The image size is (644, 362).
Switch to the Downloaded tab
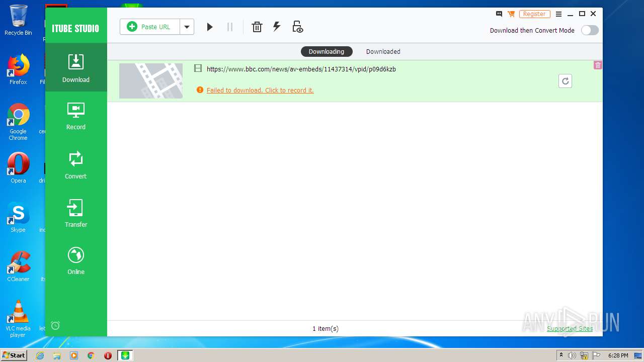[383, 51]
